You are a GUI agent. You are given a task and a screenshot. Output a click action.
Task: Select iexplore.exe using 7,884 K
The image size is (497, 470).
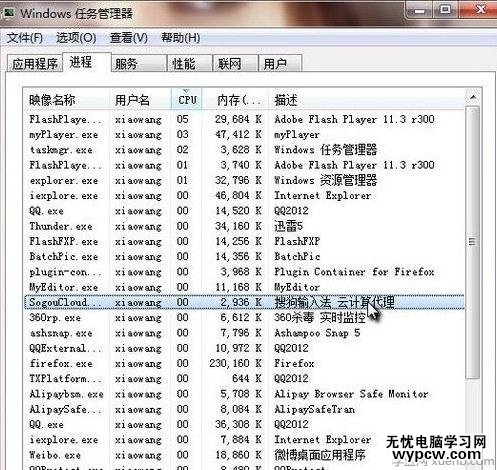coord(244,440)
